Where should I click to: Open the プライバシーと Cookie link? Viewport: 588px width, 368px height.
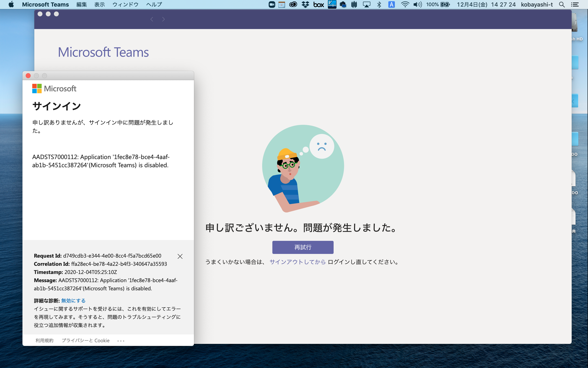(x=86, y=340)
